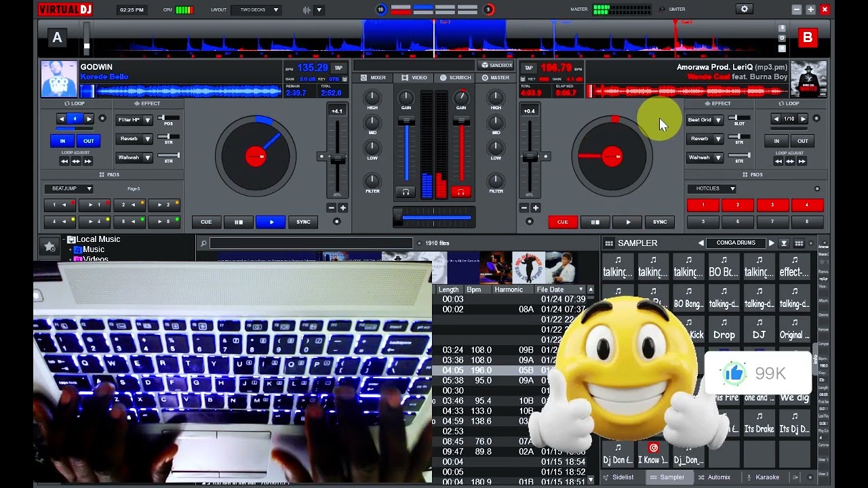
Task: Open TWO DECKS layout dropdown
Action: point(256,9)
